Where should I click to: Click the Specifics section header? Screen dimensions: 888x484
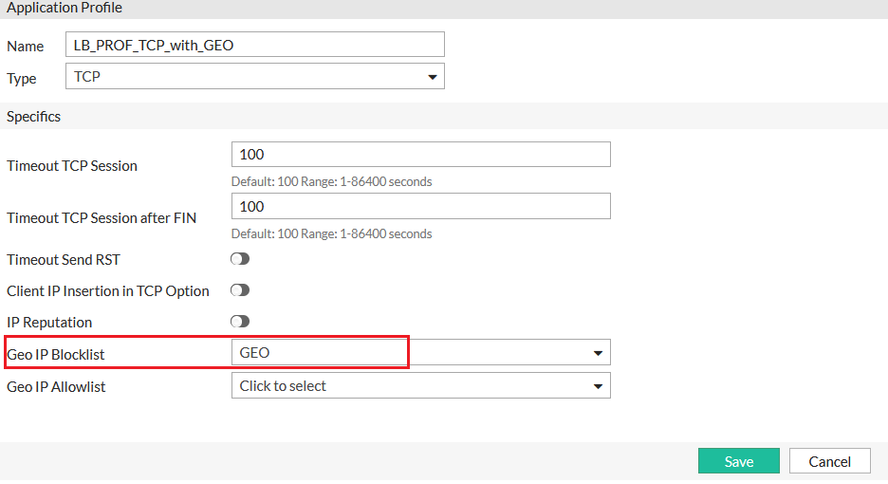[x=34, y=117]
